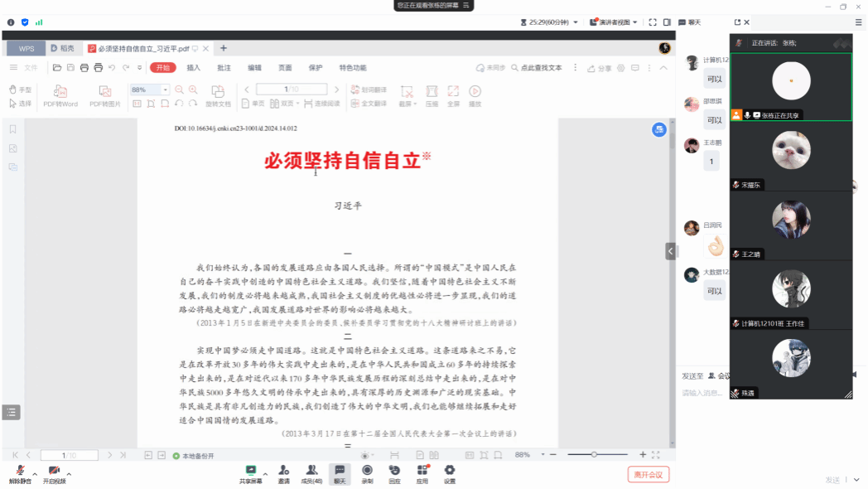The width and height of the screenshot is (868, 489).
Task: Turn on camera with 开启视频
Action: pyautogui.click(x=54, y=472)
